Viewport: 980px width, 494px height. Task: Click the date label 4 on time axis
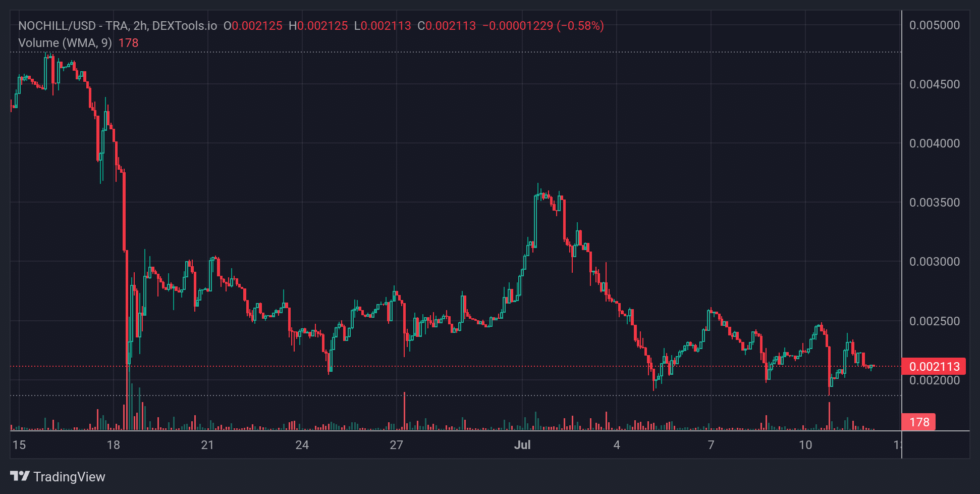click(617, 445)
